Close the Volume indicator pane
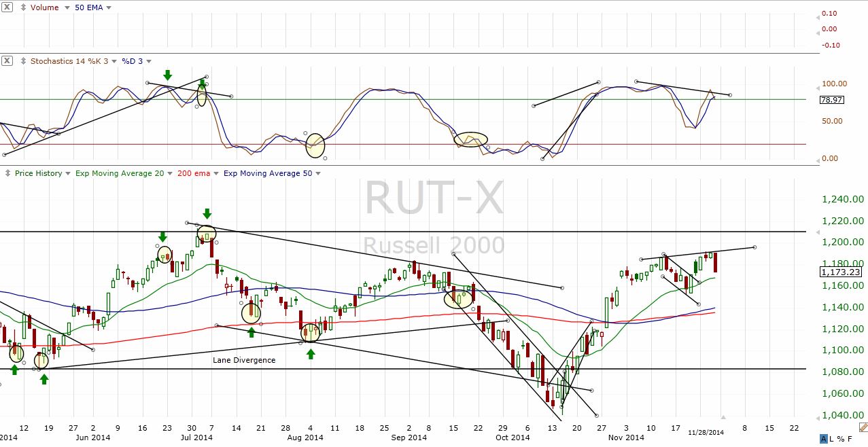Image resolution: width=868 pixels, height=447 pixels. point(7,7)
